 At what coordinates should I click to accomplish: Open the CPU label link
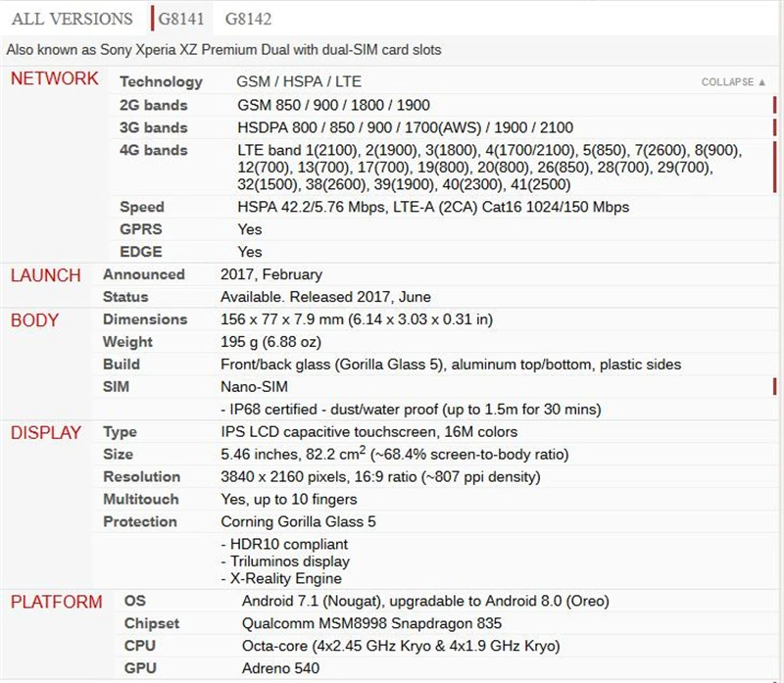[140, 646]
